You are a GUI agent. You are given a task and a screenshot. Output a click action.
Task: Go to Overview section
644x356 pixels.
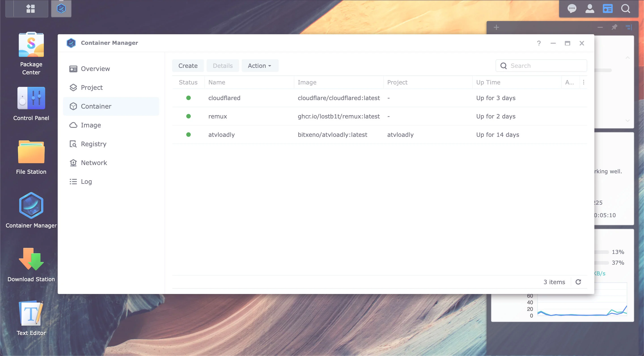click(x=111, y=69)
